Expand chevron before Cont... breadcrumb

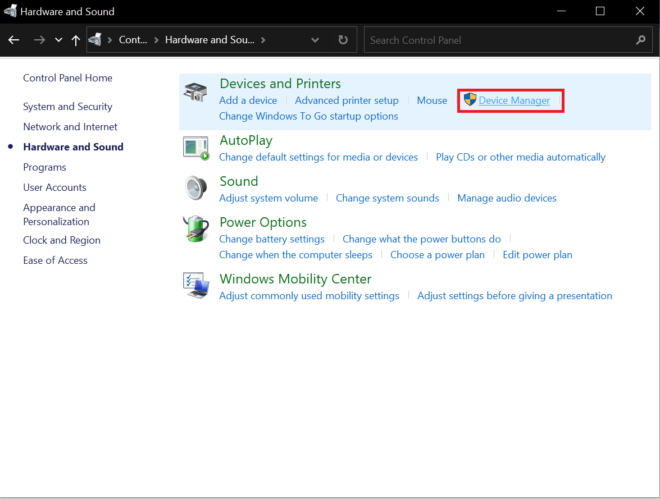110,40
